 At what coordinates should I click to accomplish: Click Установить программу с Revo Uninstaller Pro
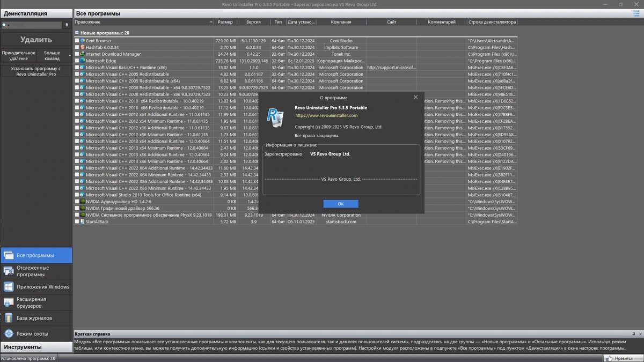(36, 71)
